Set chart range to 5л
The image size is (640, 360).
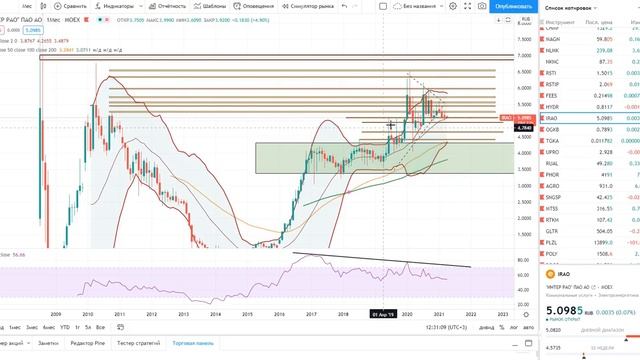88,327
